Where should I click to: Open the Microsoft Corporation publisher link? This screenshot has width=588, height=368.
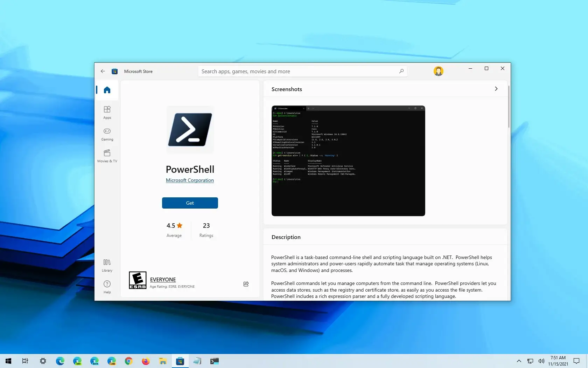pyautogui.click(x=190, y=180)
